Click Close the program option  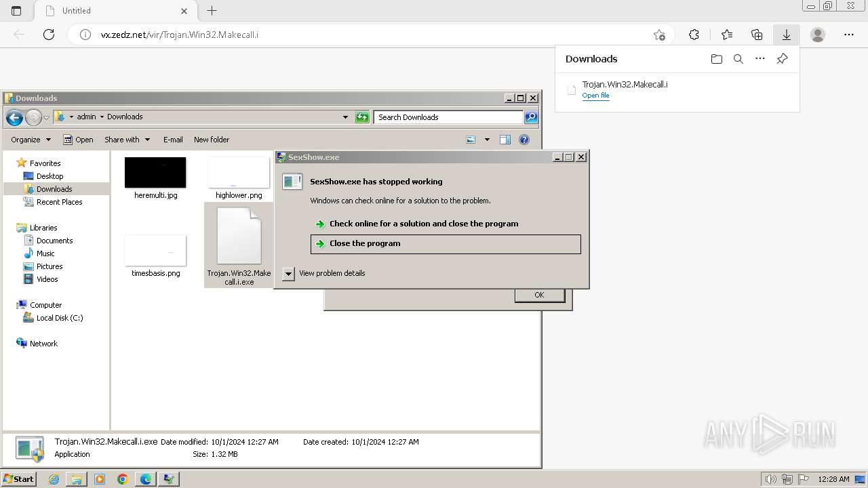point(446,244)
